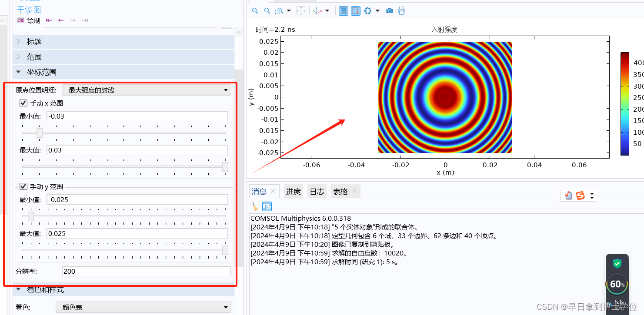
Task: Click y range 最大值 field 0.025
Action: 137,233
